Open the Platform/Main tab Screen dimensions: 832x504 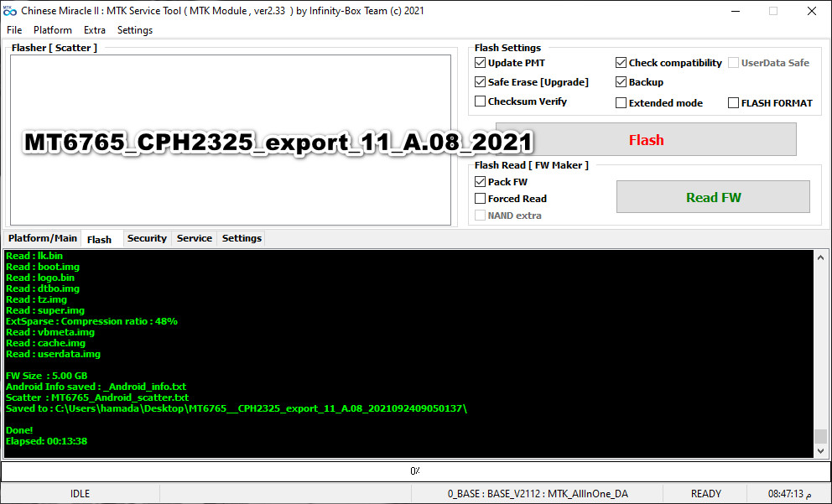[42, 238]
